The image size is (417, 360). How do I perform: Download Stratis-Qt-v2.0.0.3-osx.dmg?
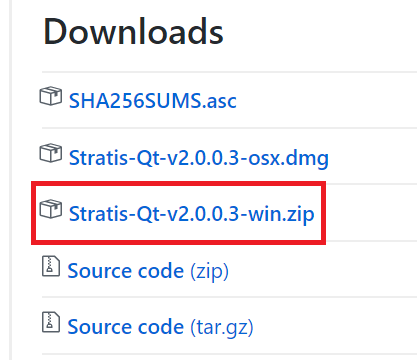coord(199,158)
